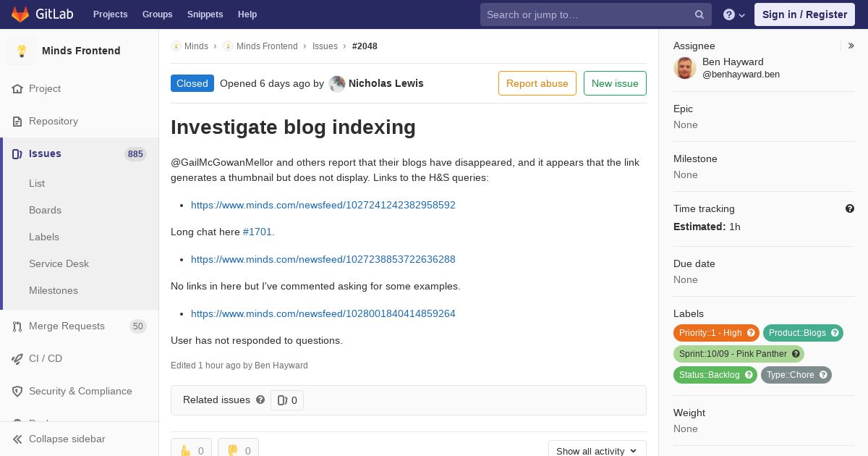
Task: Click the Closed status badge
Action: (192, 83)
